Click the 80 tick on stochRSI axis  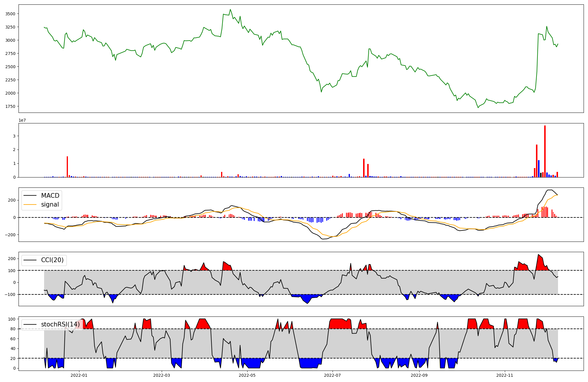click(13, 329)
